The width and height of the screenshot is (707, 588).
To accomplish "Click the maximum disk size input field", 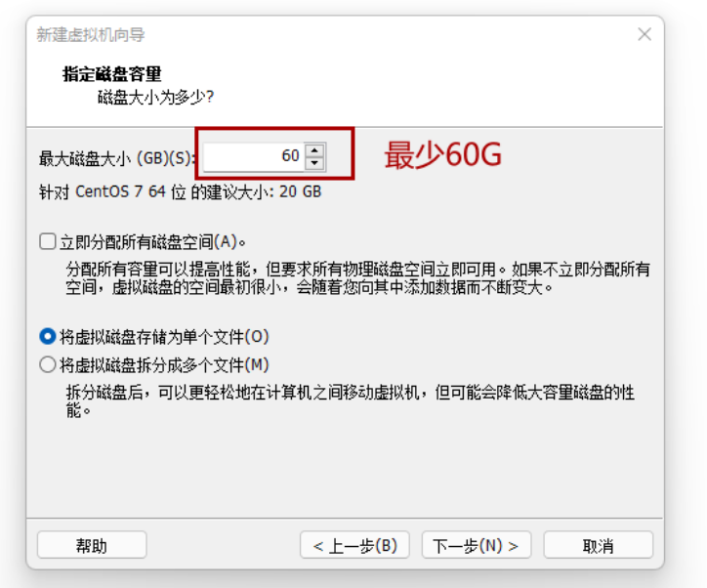I will (x=254, y=156).
